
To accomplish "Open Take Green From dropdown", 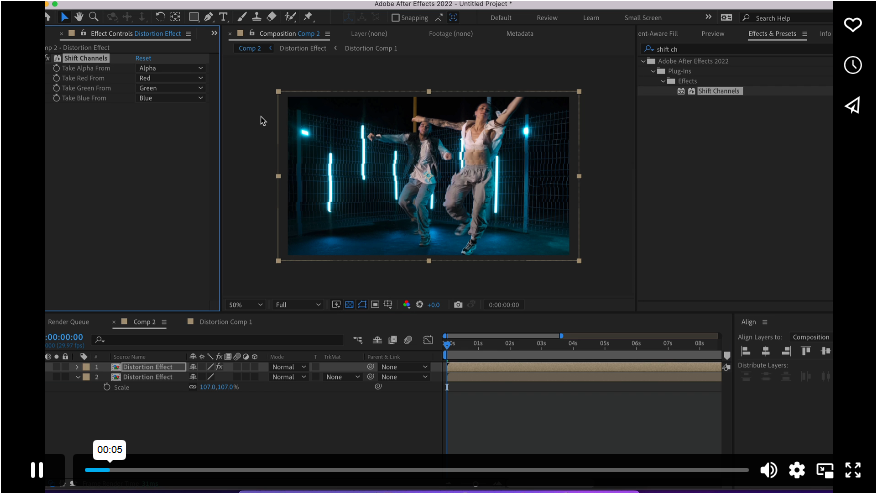I will tap(171, 88).
